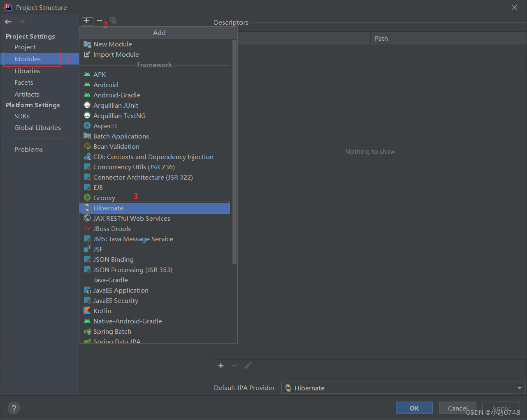Select JSON Processing (JSR 353)
527x420 pixels.
click(x=154, y=270)
